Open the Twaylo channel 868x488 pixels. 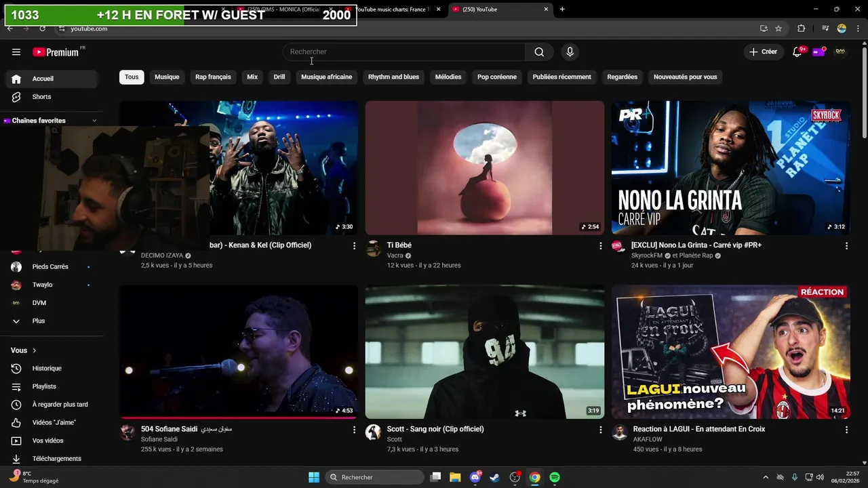click(52, 285)
